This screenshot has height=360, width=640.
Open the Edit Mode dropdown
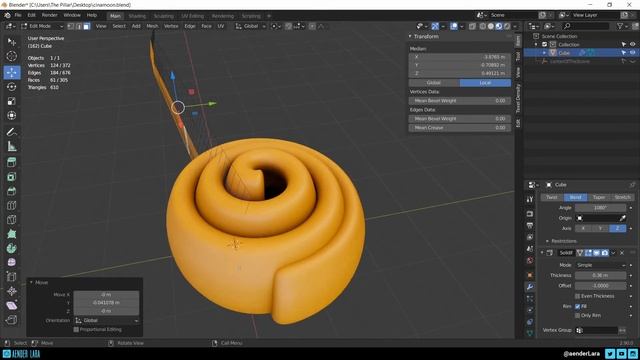[x=43, y=26]
